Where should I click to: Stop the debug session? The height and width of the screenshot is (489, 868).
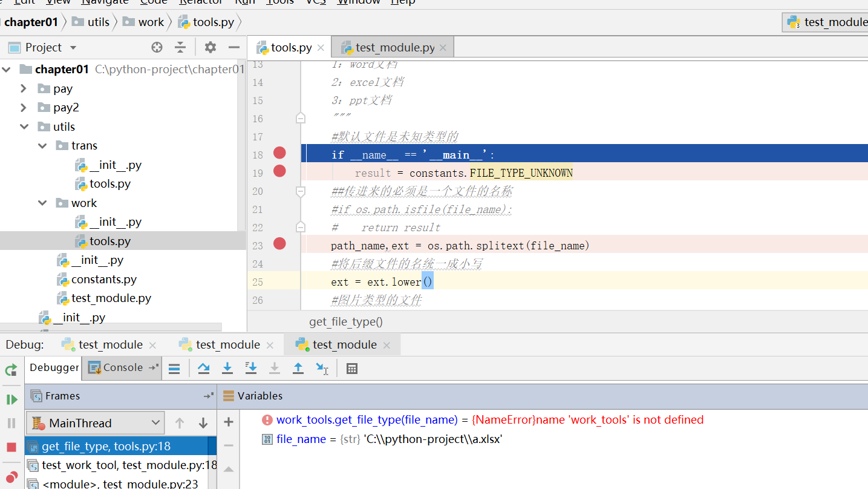pos(11,447)
